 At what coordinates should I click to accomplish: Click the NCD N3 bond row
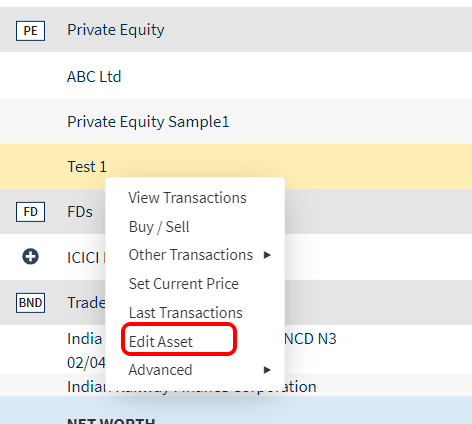(236, 350)
